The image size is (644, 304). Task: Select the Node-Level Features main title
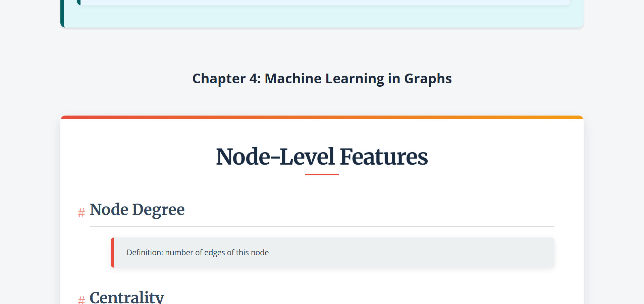(322, 157)
